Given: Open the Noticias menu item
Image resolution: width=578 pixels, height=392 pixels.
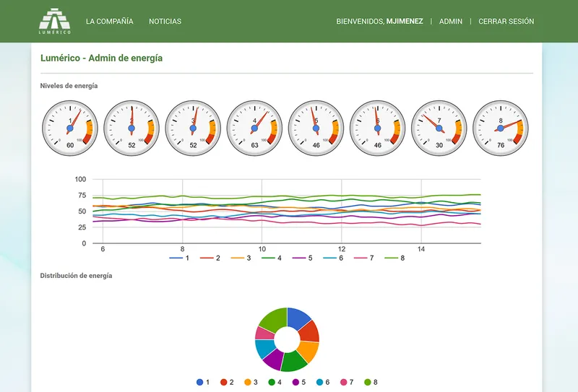Looking at the screenshot, I should pyautogui.click(x=165, y=22).
